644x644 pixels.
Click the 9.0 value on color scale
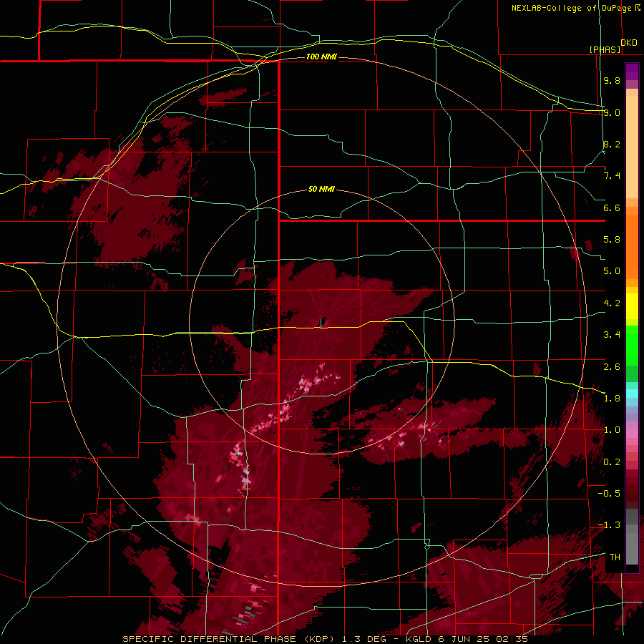point(612,112)
